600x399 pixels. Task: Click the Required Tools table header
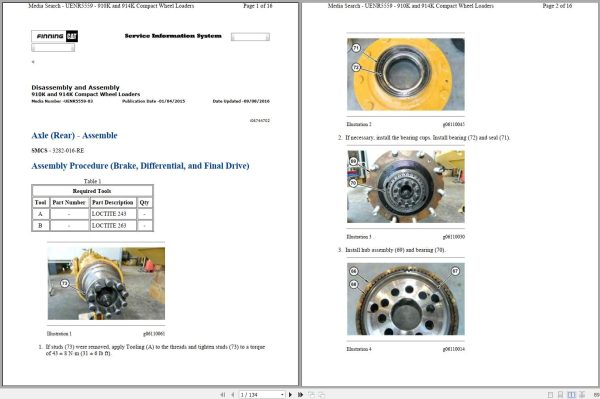click(92, 191)
